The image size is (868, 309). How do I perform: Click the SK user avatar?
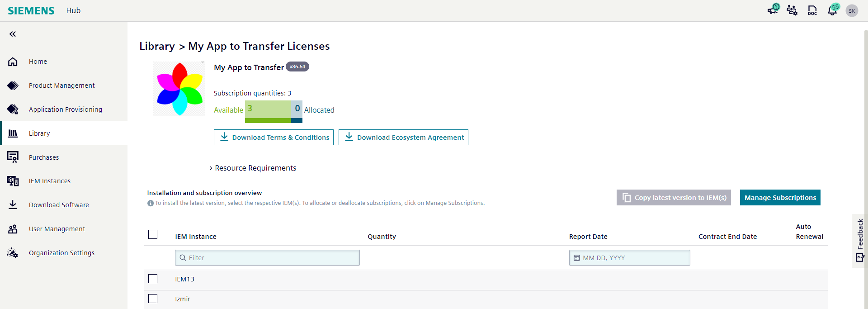tap(852, 10)
